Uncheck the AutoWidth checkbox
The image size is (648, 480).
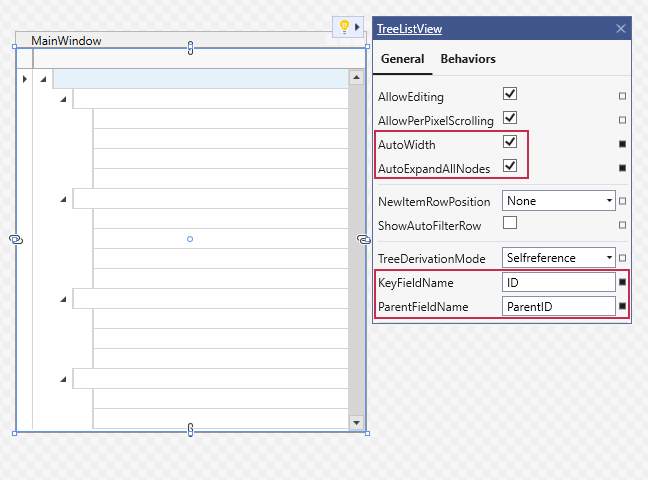point(510,142)
